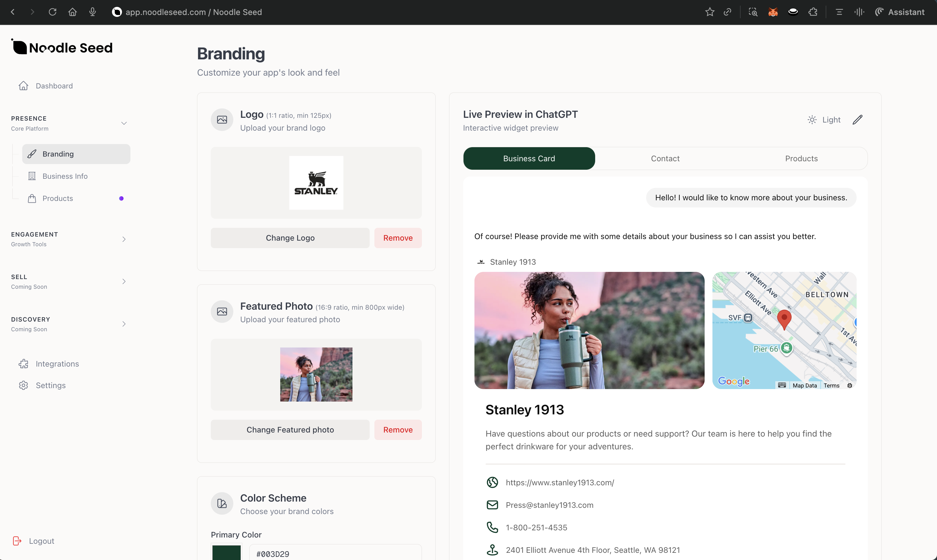Viewport: 937px width, 560px height.
Task: Click the microphone icon in browser toolbar
Action: tap(93, 12)
